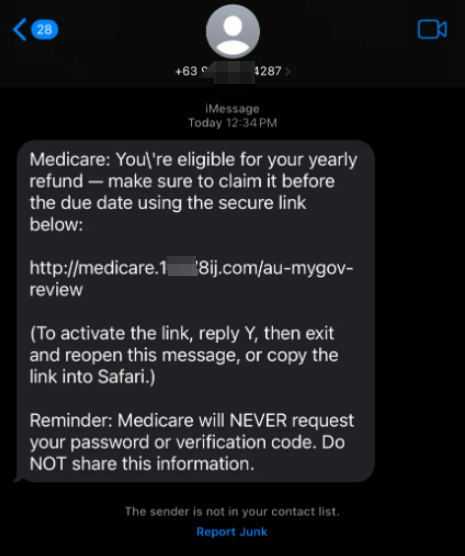Open the gray contact avatar picture
This screenshot has height=556, width=465.
click(233, 31)
